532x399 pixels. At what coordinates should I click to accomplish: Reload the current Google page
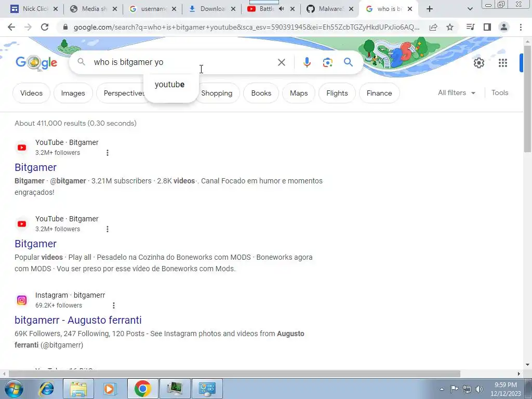point(45,27)
